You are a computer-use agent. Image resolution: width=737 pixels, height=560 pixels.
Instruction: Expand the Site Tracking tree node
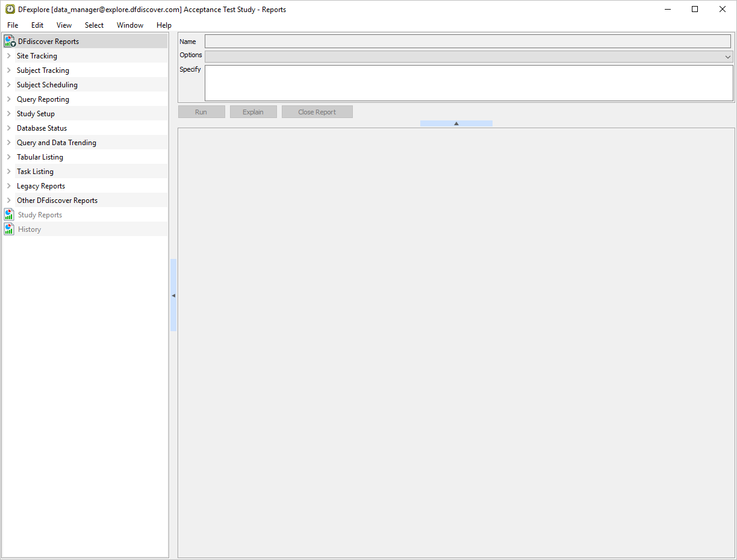[x=8, y=56]
